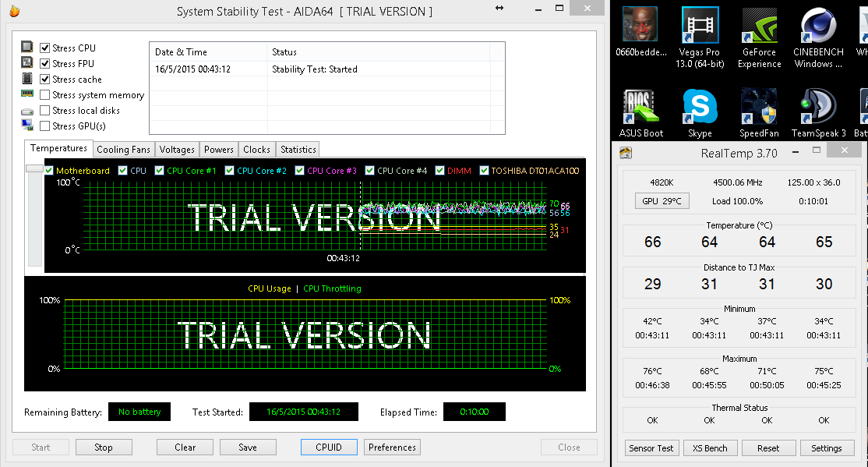Open the CPUID button
The image size is (868, 467).
(329, 447)
